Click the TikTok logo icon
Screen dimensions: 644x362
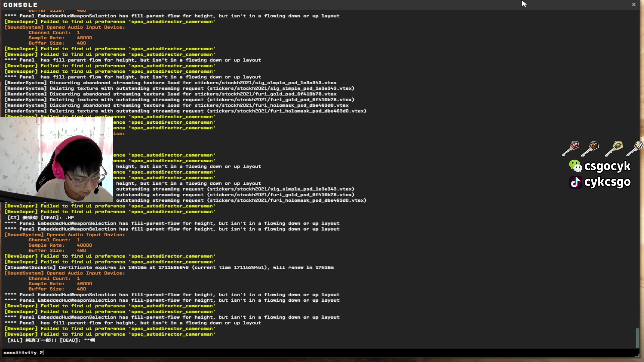point(576,182)
